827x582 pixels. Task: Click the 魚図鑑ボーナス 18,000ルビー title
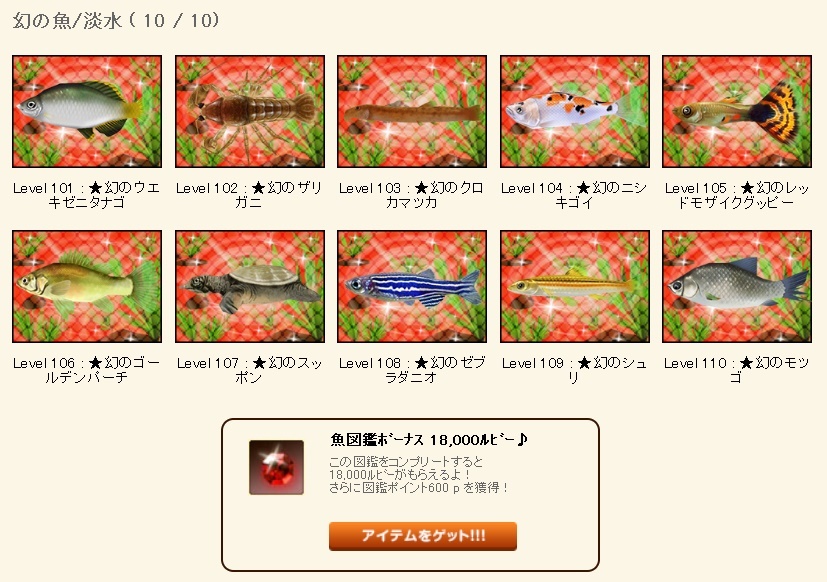point(429,440)
